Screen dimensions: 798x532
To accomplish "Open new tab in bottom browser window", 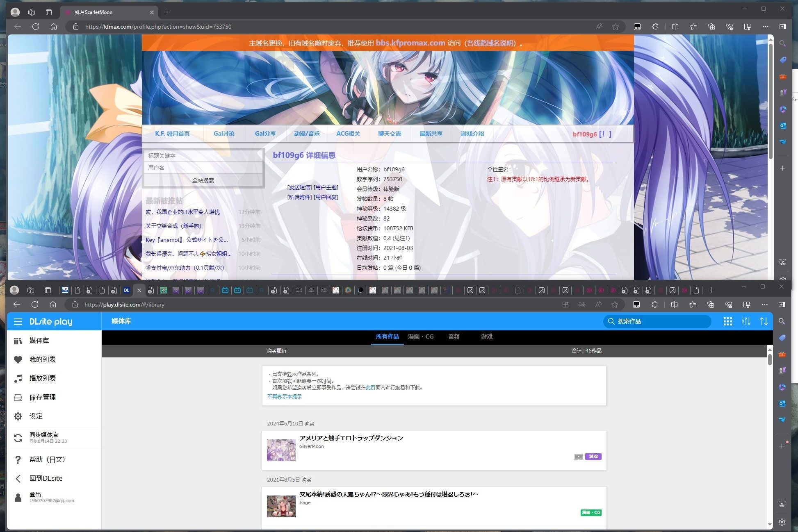I will [x=711, y=290].
